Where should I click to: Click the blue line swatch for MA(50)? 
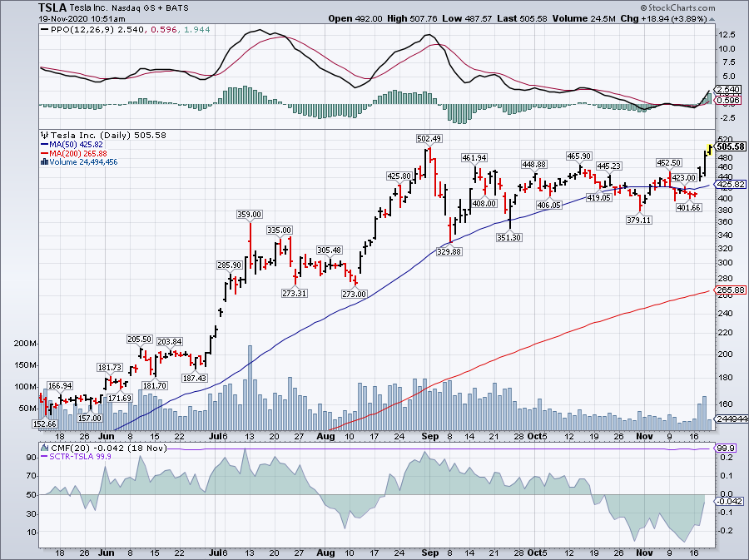coord(45,144)
